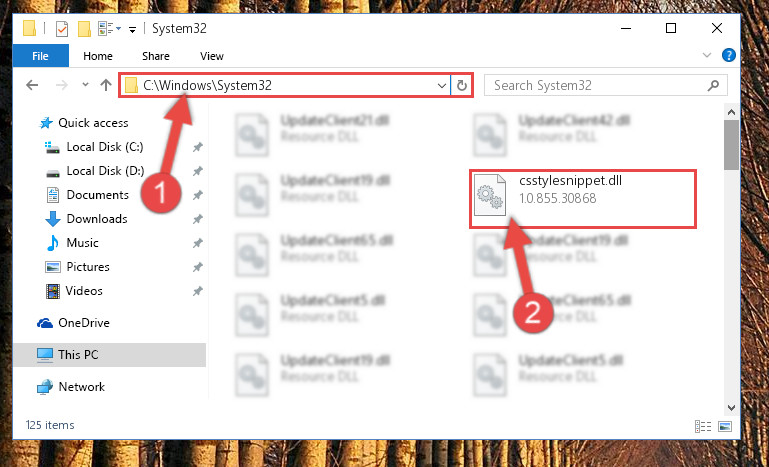Viewport: 769px width, 467px height.
Task: Click the Properties quick access checkmark icon
Action: 62,29
